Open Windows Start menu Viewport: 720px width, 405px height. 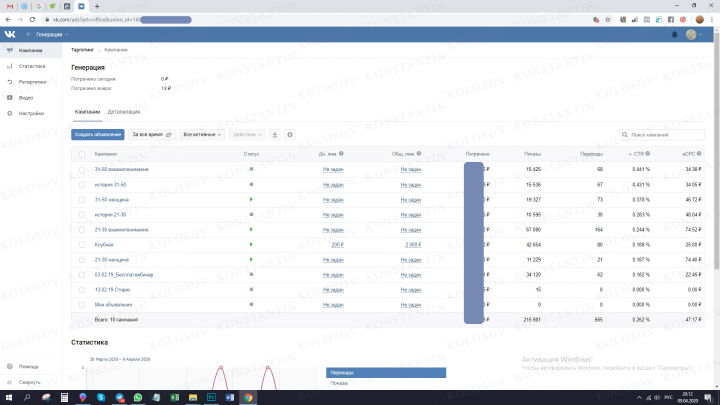pyautogui.click(x=9, y=398)
